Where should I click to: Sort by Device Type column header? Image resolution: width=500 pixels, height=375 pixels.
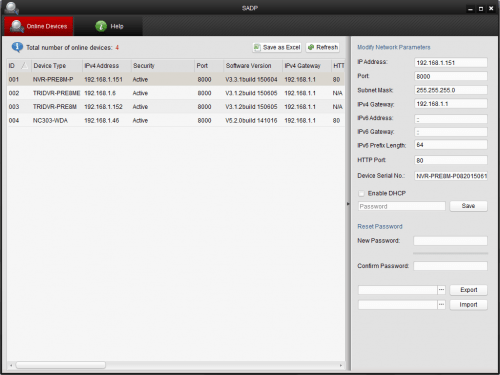tap(56, 66)
